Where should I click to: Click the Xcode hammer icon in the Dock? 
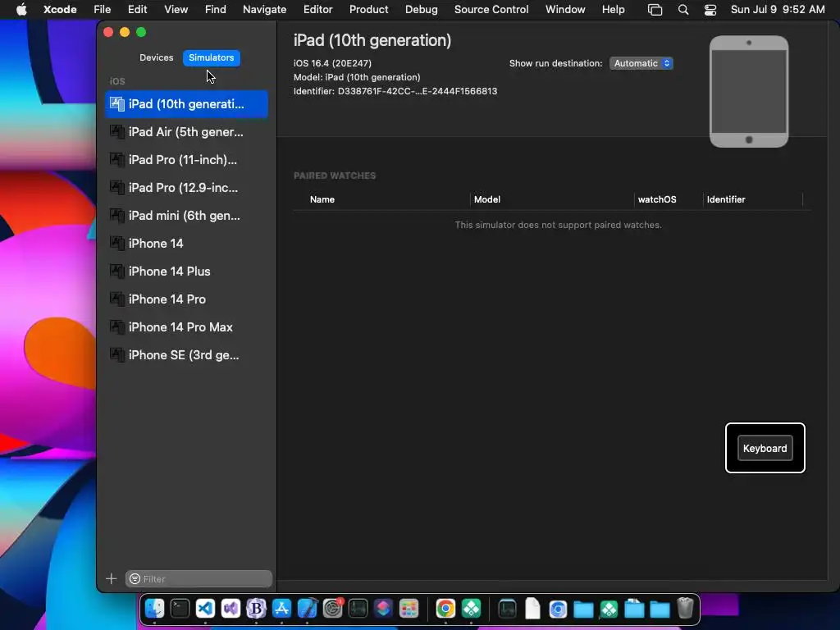[307, 609]
